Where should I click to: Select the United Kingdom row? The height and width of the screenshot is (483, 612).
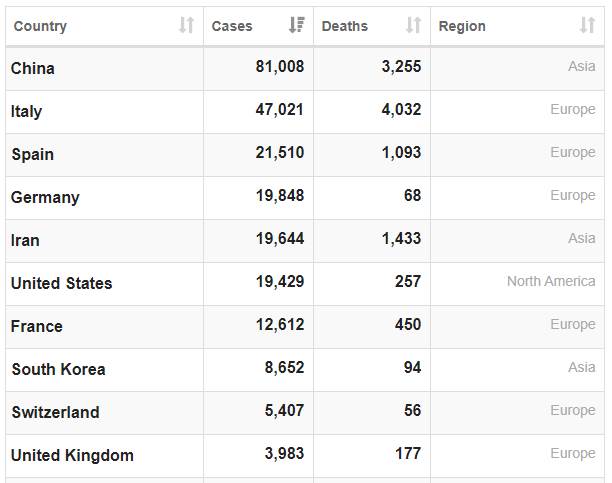[x=72, y=455]
